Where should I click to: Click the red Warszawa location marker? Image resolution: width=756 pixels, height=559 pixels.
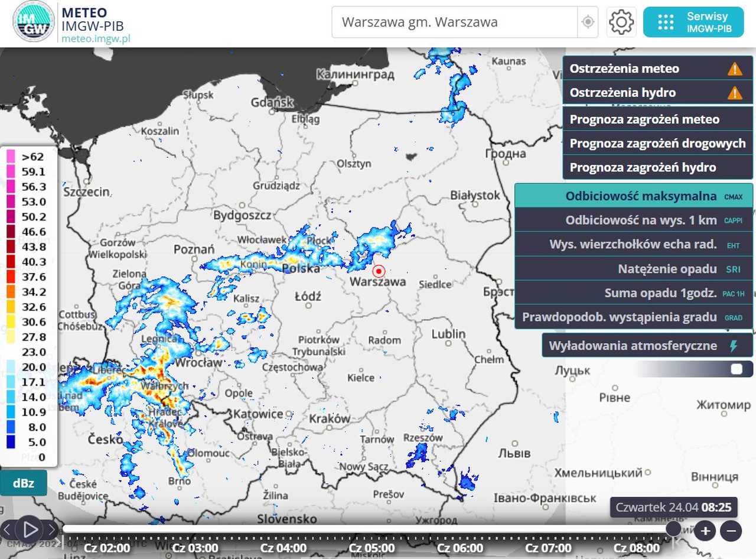[x=379, y=271]
